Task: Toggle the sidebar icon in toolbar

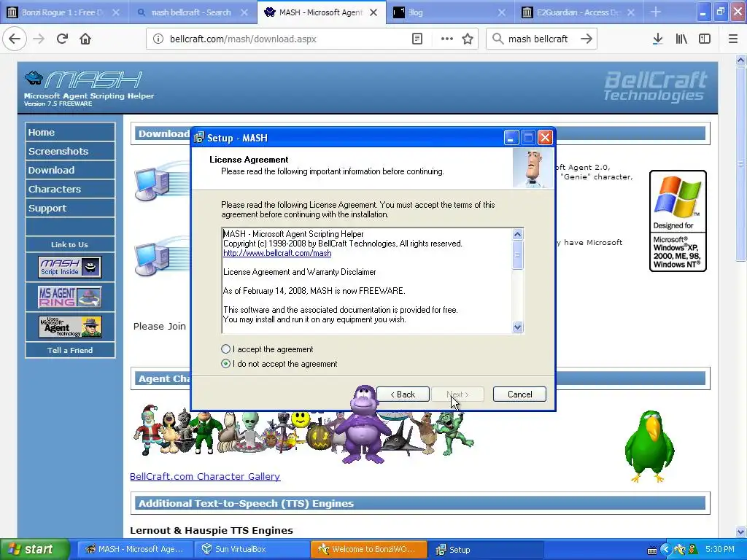Action: tap(705, 39)
